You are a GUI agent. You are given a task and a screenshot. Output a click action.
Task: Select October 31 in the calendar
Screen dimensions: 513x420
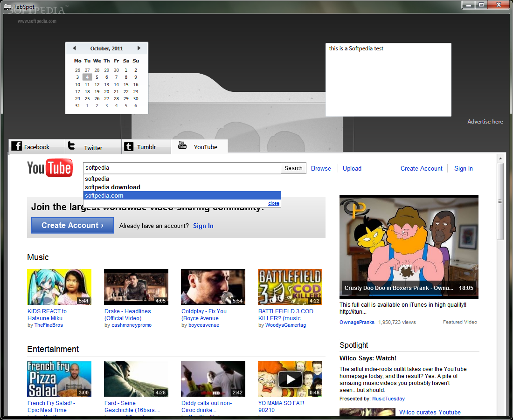(x=77, y=106)
